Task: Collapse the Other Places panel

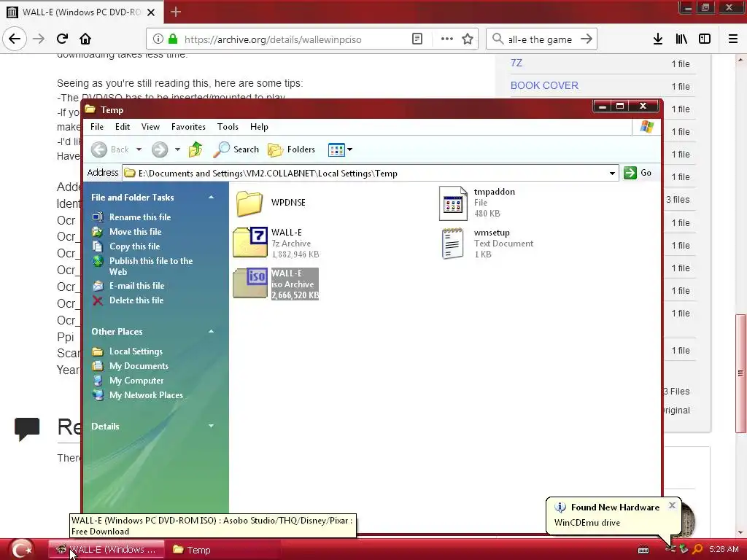Action: [211, 332]
